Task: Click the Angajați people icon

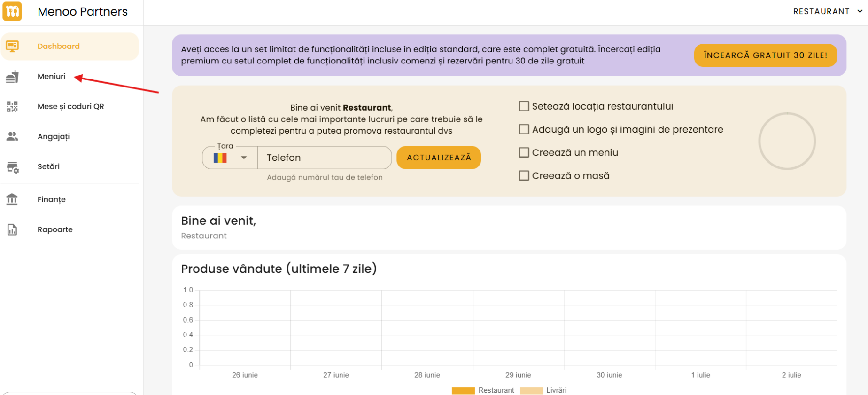Action: (12, 136)
